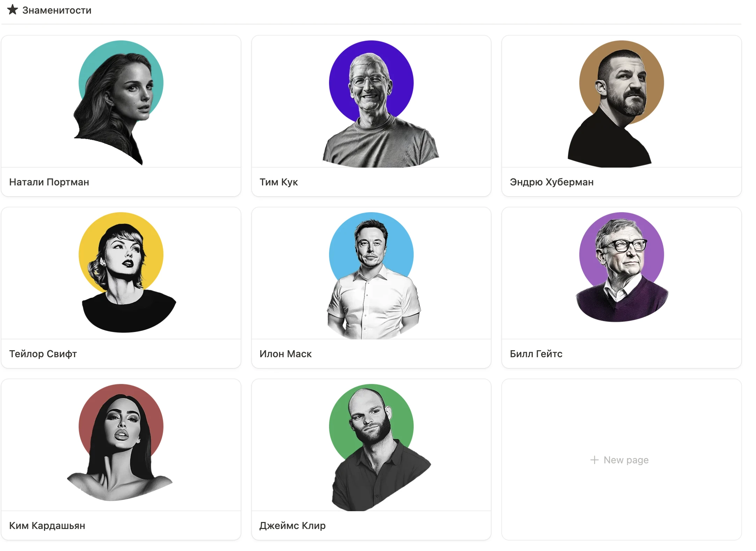Click the star icon beside Знаменитости
Viewport: 756px width, 551px height.
click(x=13, y=10)
